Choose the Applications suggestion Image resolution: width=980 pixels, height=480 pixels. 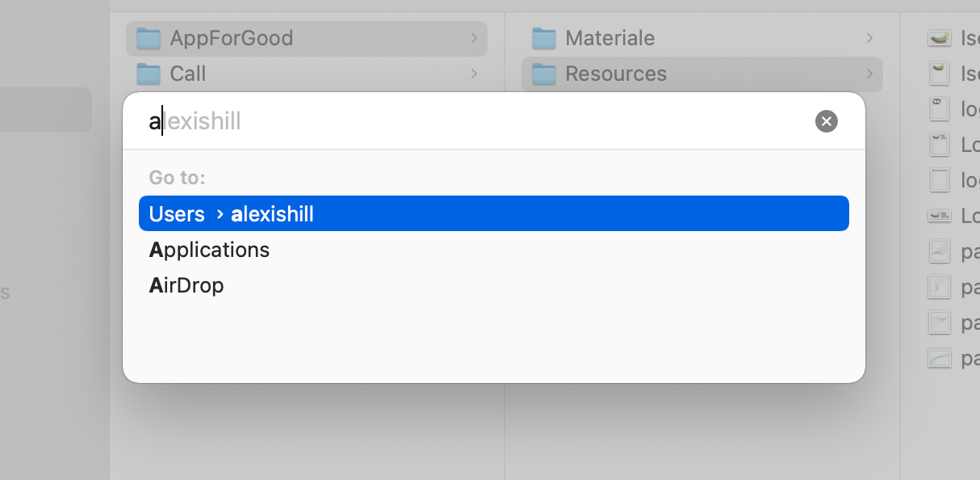click(x=210, y=250)
